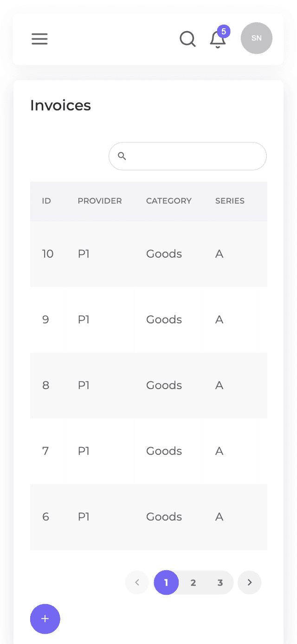
Task: Focus the invoice search input field
Action: click(195, 156)
